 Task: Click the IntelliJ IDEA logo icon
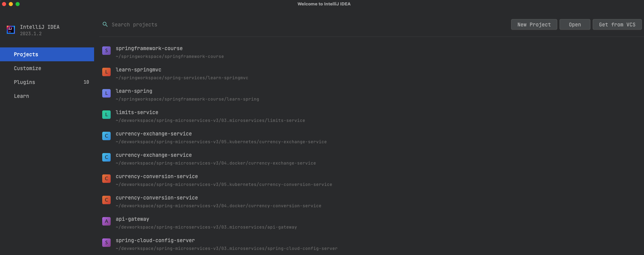[11, 30]
